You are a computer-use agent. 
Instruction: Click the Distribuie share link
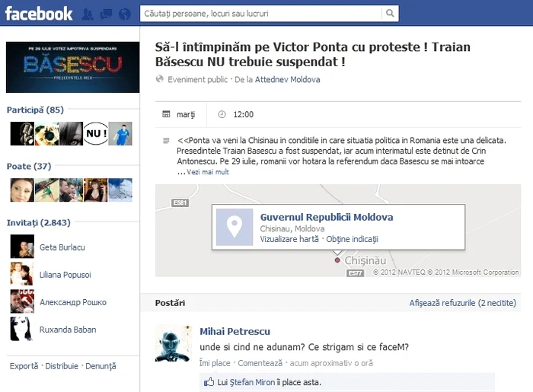pyautogui.click(x=62, y=366)
